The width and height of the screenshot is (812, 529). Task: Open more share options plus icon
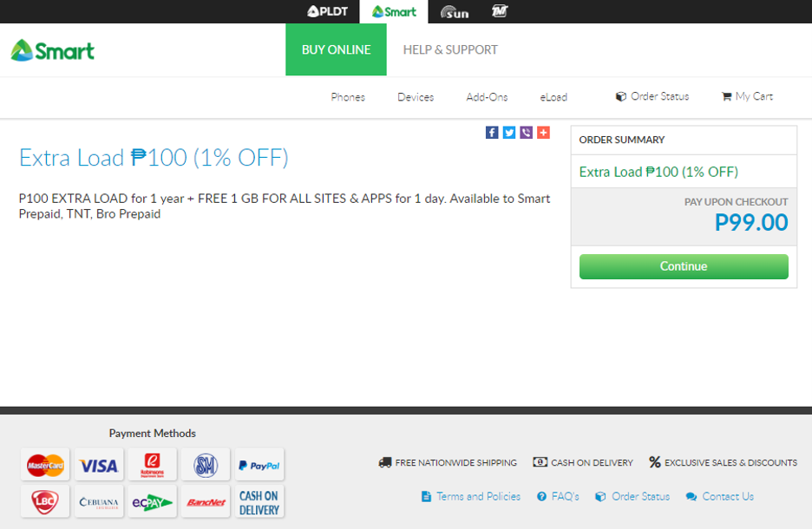click(x=543, y=133)
